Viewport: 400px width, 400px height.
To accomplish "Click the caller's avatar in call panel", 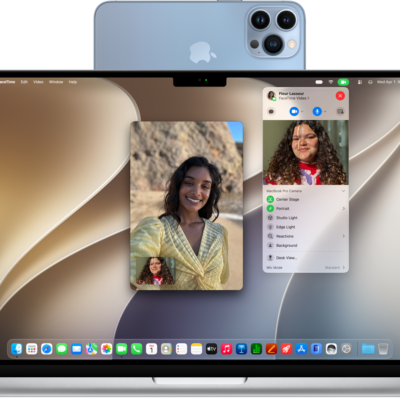I will [x=271, y=96].
